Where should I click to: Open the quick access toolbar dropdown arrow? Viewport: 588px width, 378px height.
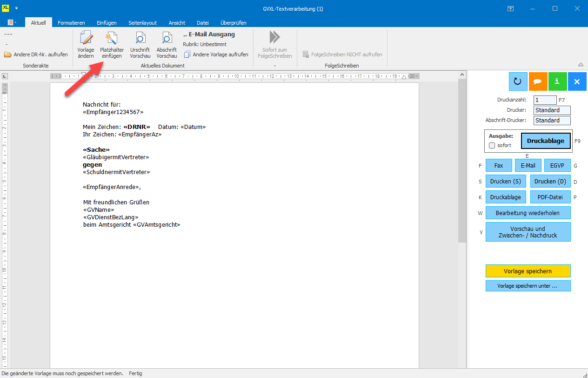16,8
